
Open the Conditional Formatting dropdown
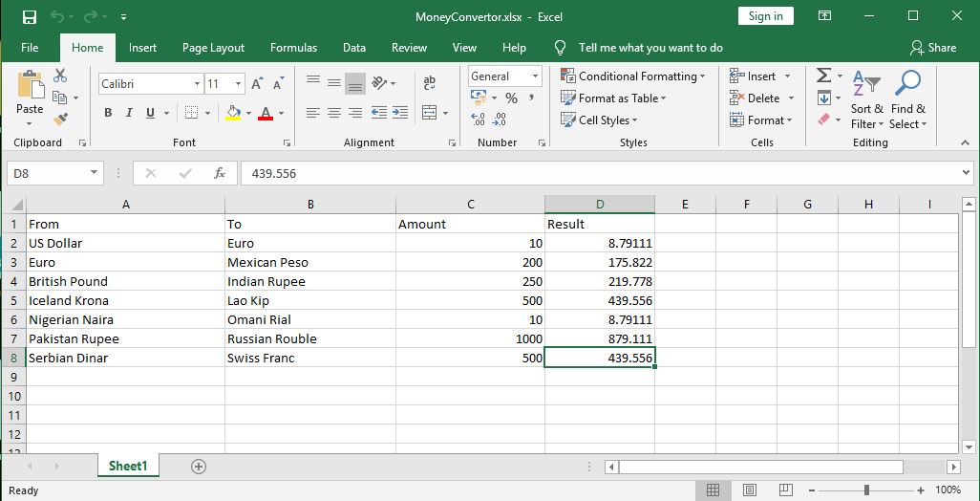(x=632, y=76)
